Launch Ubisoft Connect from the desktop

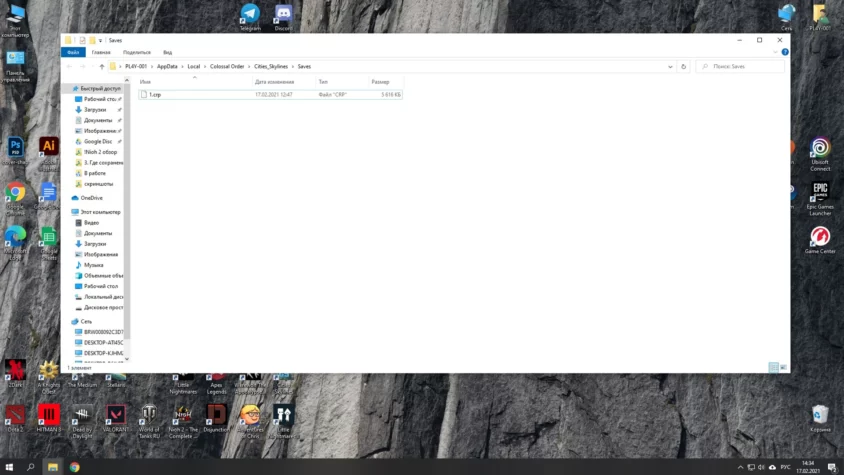click(x=820, y=149)
